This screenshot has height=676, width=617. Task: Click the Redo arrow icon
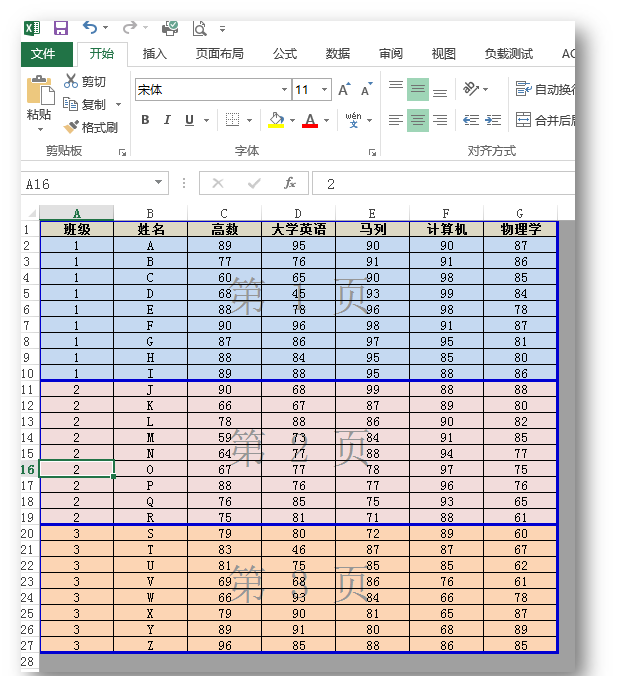(x=129, y=28)
